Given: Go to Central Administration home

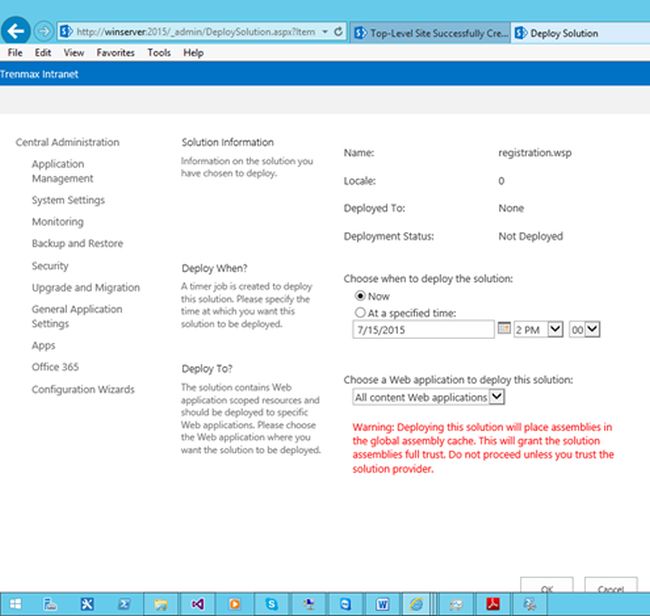Looking at the screenshot, I should click(x=68, y=142).
